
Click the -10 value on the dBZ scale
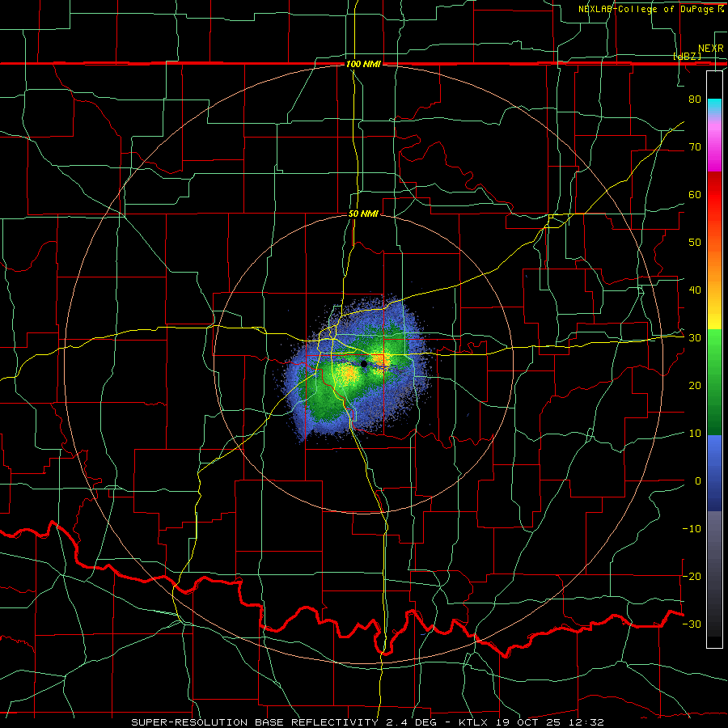click(x=692, y=528)
